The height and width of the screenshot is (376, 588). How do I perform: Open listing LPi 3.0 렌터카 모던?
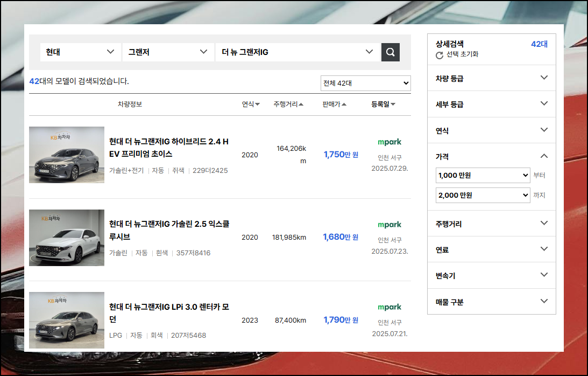[x=169, y=313]
